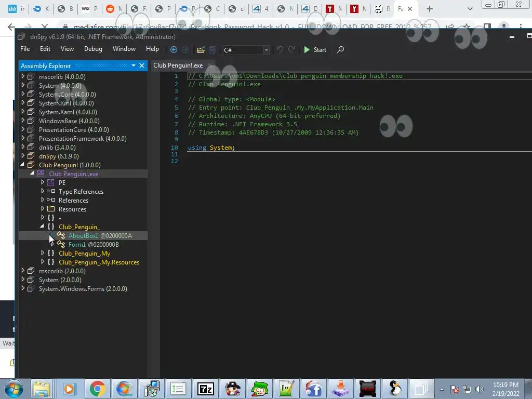Viewport: 532px width, 399px height.
Task: Save all using the floppy disk icon
Action: (x=212, y=50)
